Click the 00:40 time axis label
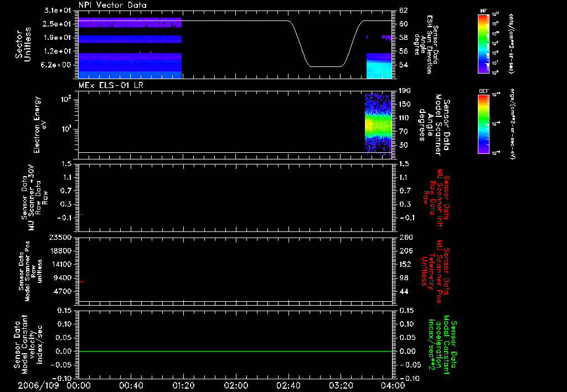Image resolution: width=567 pixels, height=392 pixels. pyautogui.click(x=131, y=385)
